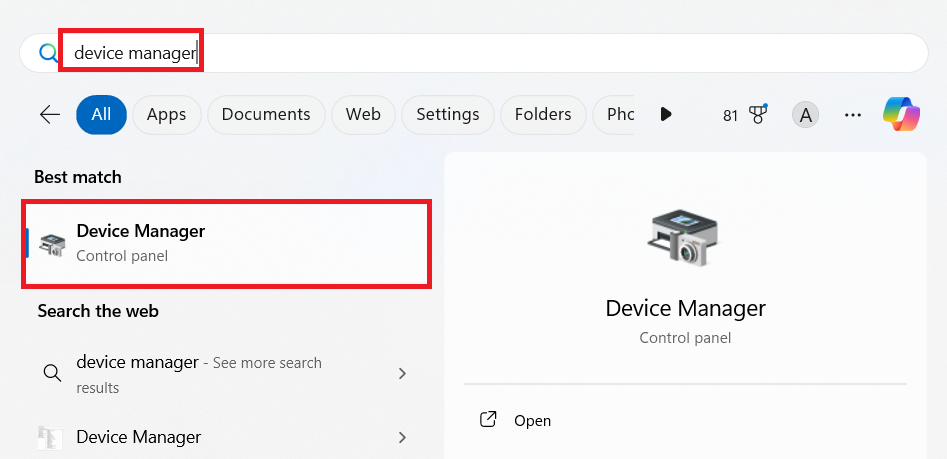Select the All filter tab
Viewport: 947px width, 459px height.
tap(101, 114)
